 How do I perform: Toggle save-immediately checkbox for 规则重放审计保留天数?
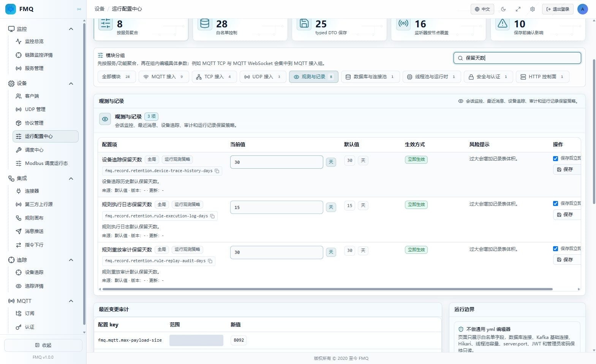click(x=555, y=249)
